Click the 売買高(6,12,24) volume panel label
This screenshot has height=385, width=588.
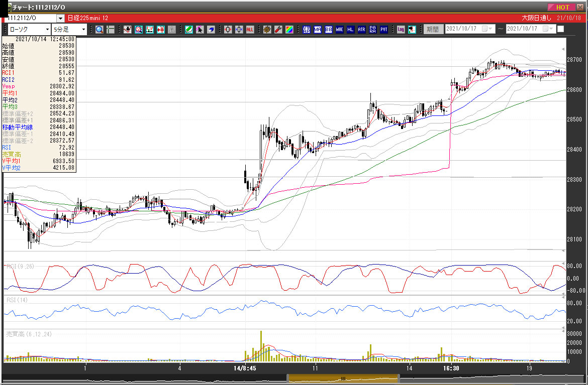(x=29, y=334)
